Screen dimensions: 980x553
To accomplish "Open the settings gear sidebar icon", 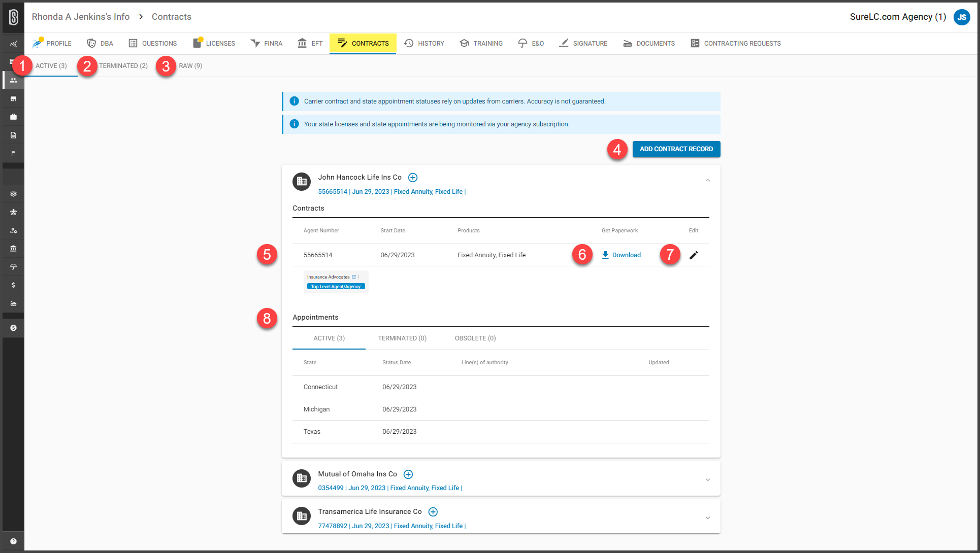I will (x=14, y=194).
